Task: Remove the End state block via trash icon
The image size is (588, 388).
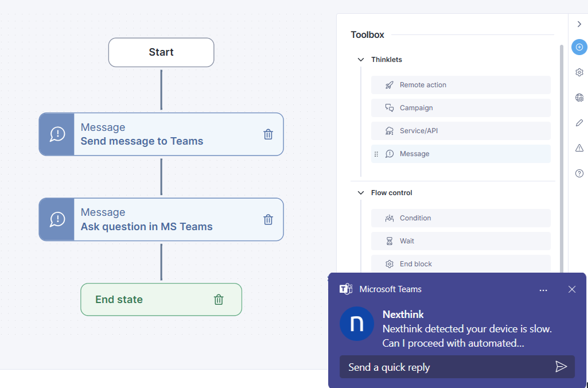Action: coord(219,300)
